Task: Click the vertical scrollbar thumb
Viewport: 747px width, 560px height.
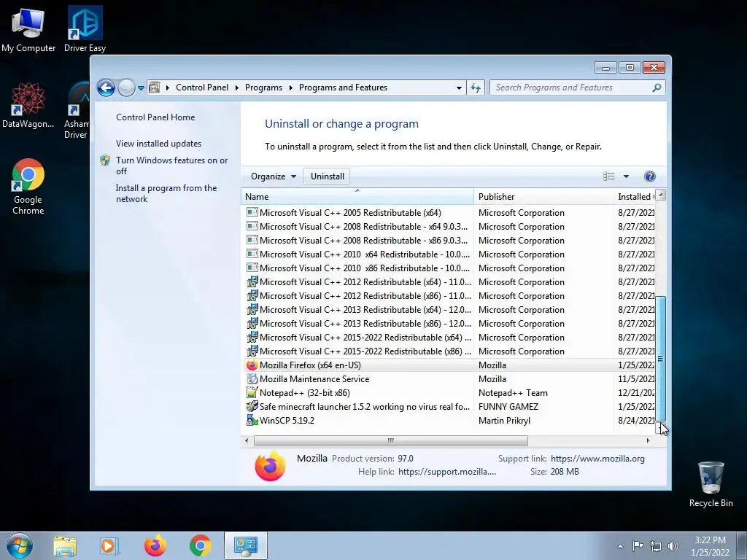Action: (660, 357)
